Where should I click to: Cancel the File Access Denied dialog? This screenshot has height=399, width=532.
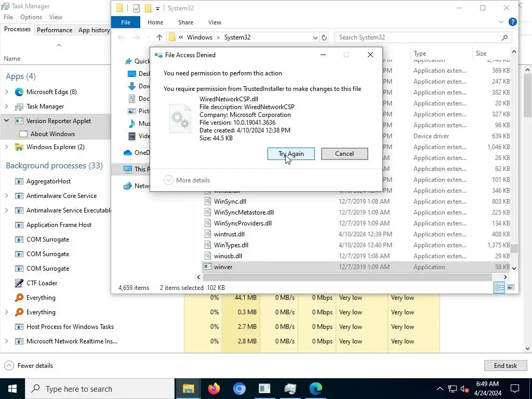point(344,154)
